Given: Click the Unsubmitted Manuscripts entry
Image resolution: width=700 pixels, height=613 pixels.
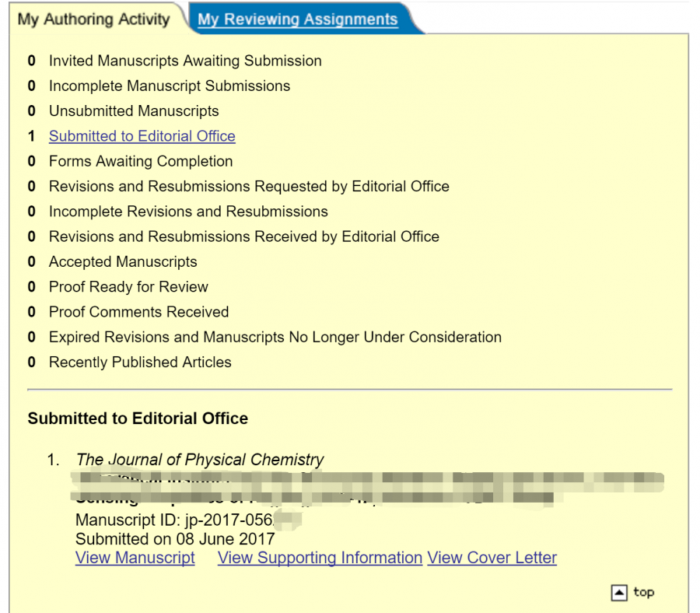Looking at the screenshot, I should tap(134, 111).
